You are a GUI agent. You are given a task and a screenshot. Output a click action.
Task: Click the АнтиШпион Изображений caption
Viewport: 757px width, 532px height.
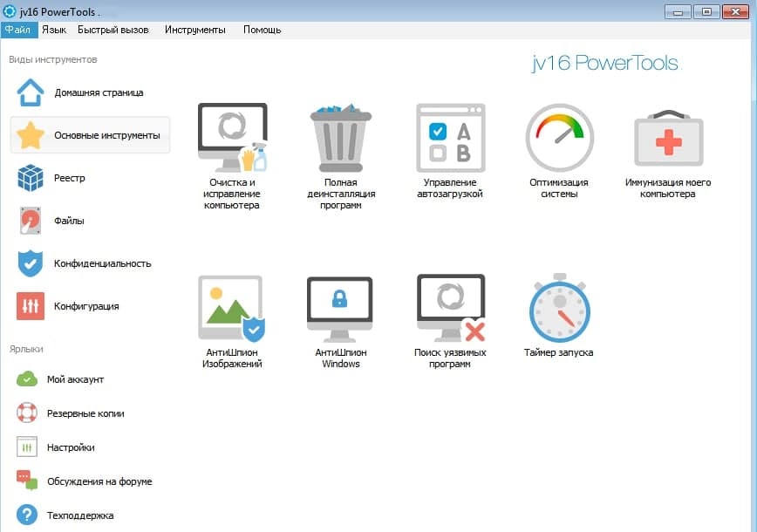click(x=232, y=358)
